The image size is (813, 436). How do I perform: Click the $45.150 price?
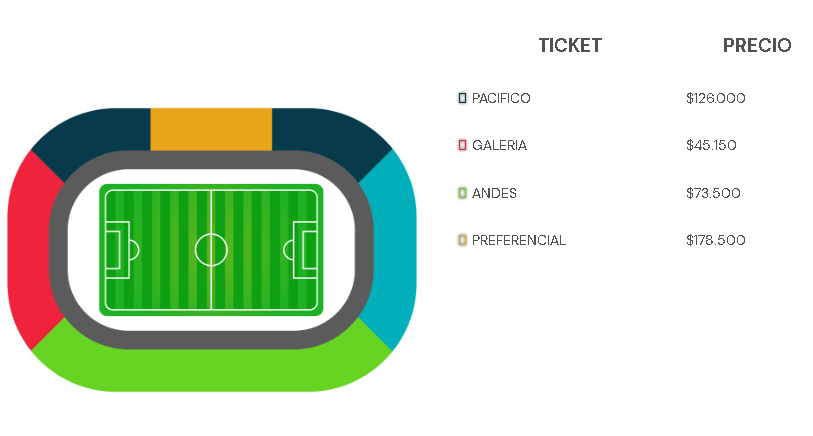(711, 145)
